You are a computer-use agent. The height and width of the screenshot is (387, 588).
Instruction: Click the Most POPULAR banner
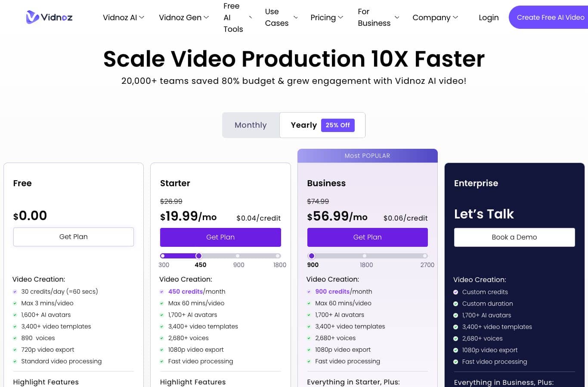[367, 156]
